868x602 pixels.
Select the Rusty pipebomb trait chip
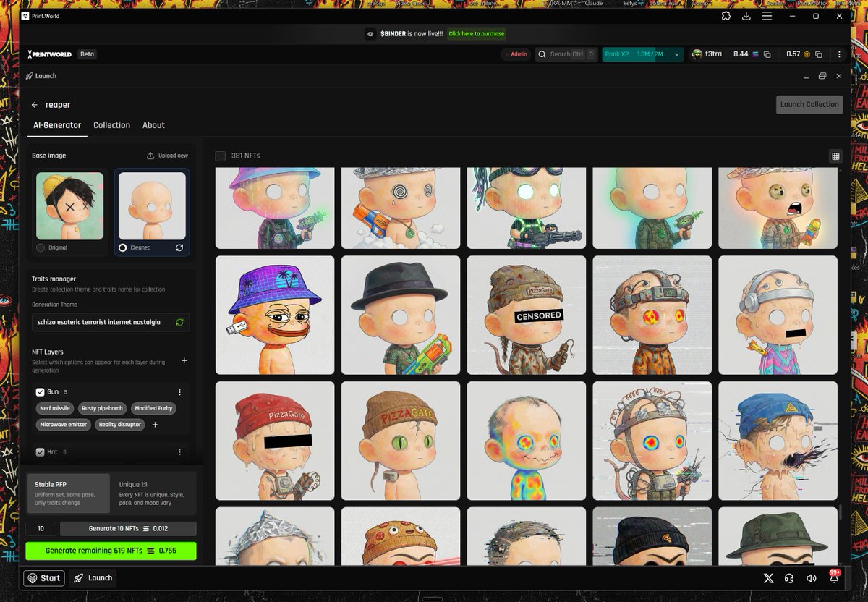click(x=101, y=408)
